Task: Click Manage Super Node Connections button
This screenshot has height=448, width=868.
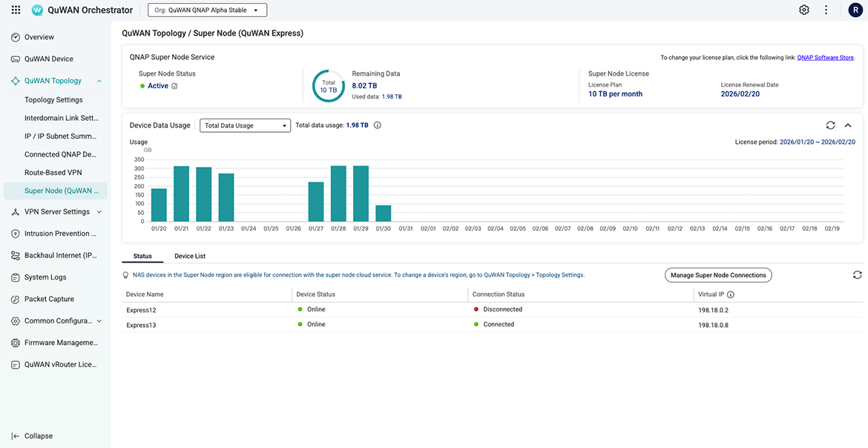Action: pos(717,275)
